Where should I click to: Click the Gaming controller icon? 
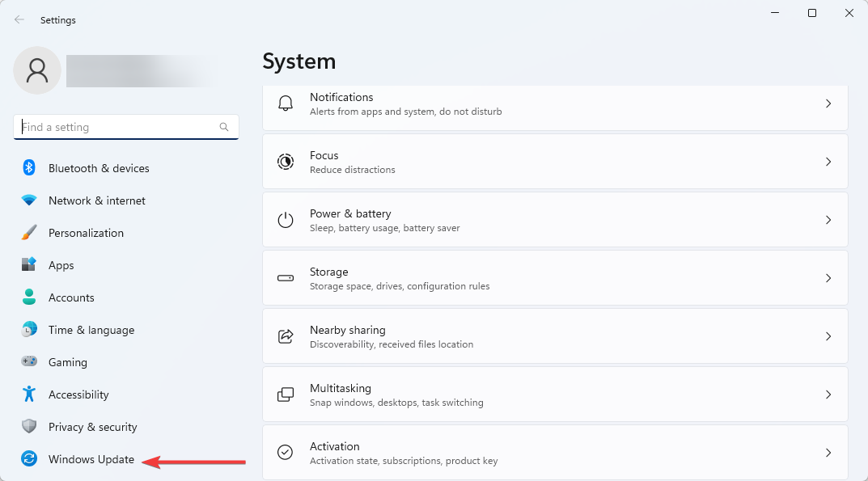coord(29,361)
